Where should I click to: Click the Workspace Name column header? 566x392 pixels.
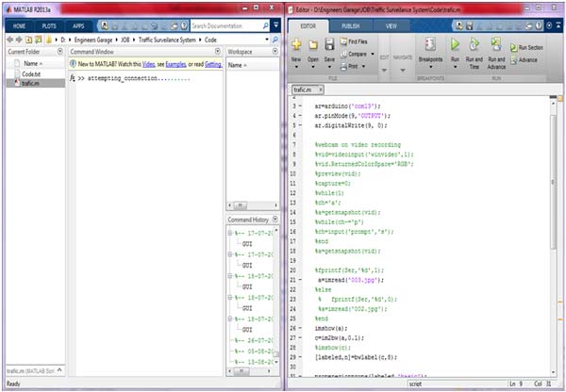[237, 65]
